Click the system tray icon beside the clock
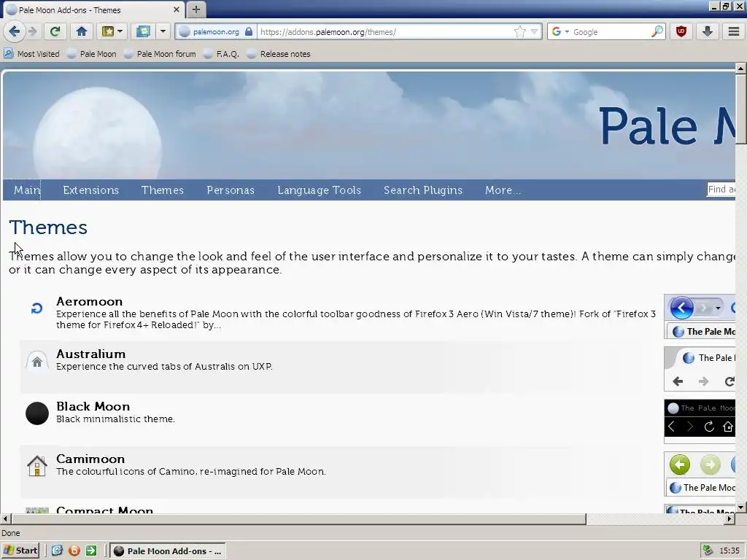 [x=708, y=551]
